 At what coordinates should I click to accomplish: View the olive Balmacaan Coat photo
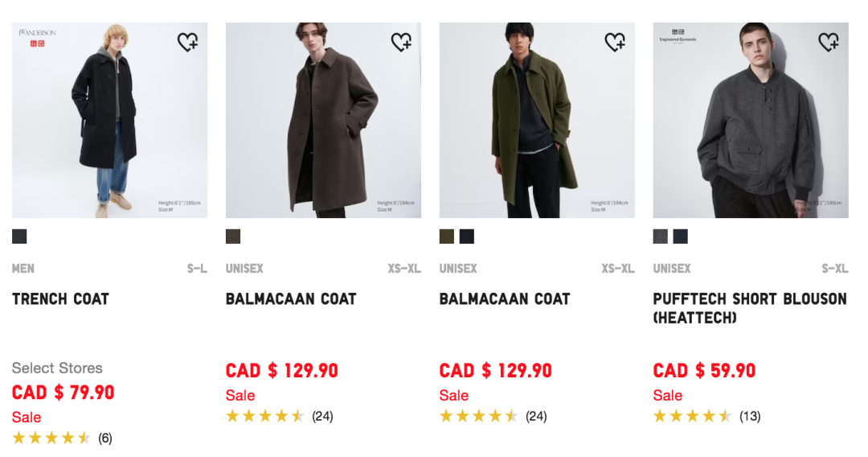point(537,121)
